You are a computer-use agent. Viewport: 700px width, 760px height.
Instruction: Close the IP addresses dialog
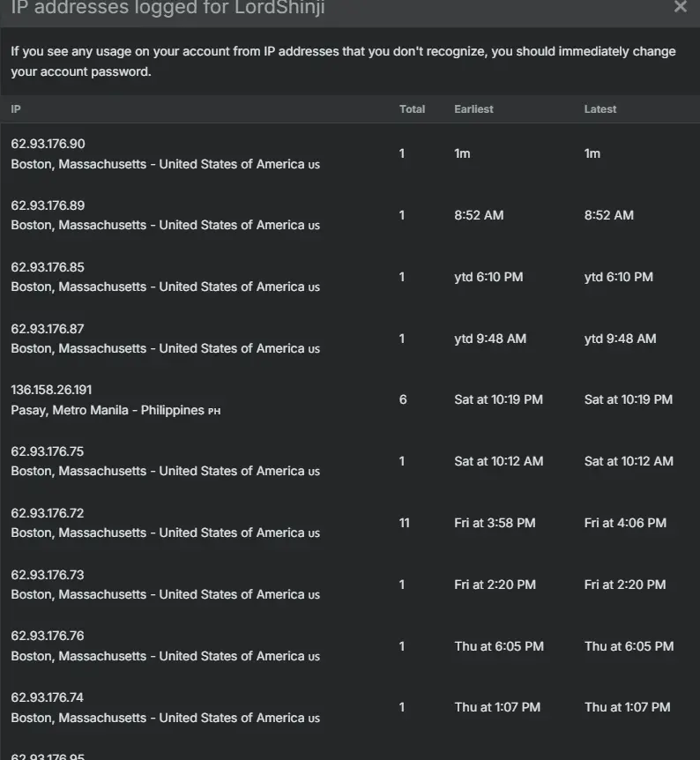680,6
